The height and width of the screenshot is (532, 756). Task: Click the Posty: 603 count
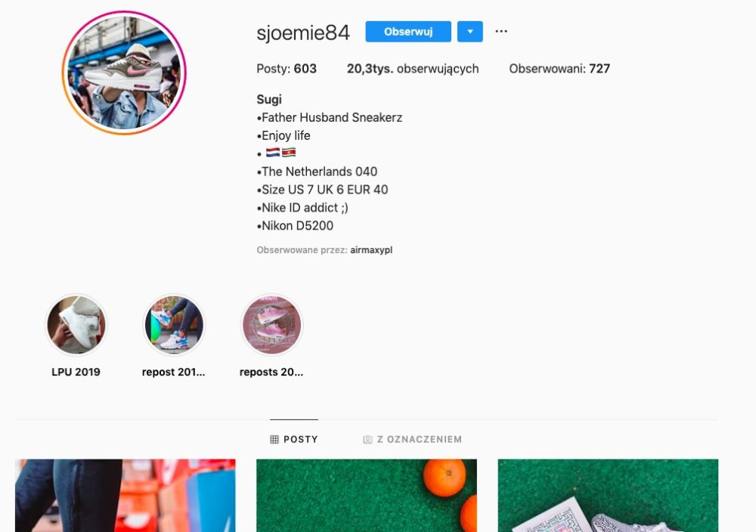pyautogui.click(x=287, y=69)
